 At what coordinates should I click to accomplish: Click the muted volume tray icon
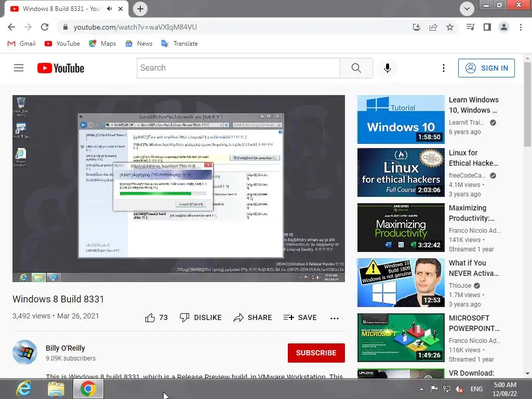[x=459, y=390]
